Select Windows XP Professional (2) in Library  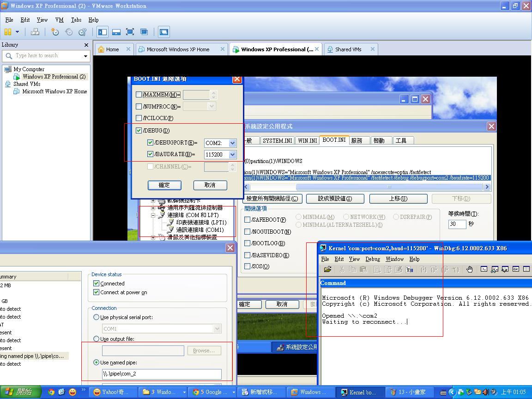tap(54, 77)
